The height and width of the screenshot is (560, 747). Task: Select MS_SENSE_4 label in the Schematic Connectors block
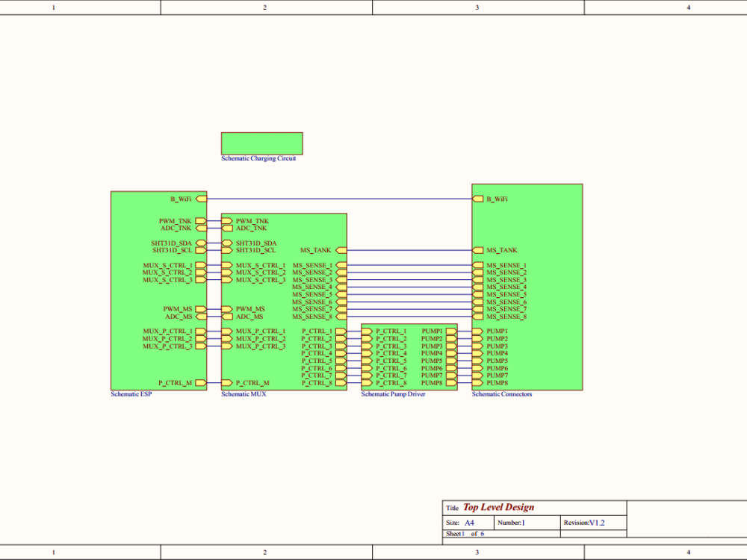click(x=507, y=287)
